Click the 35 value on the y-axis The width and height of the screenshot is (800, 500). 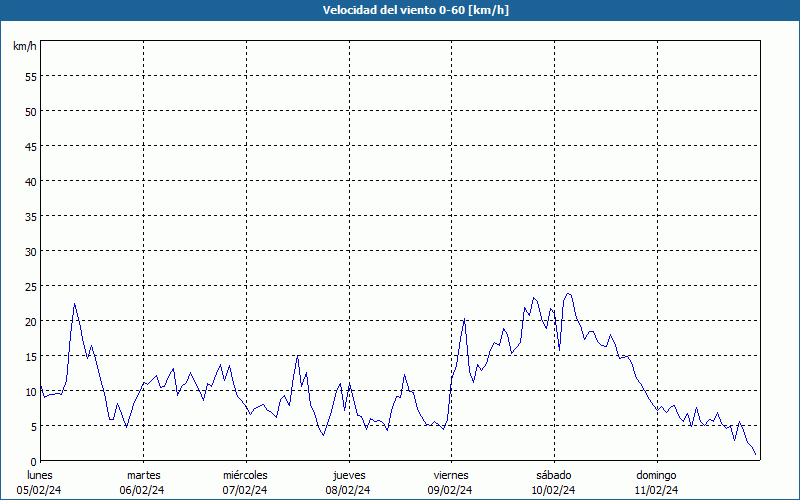[31, 217]
